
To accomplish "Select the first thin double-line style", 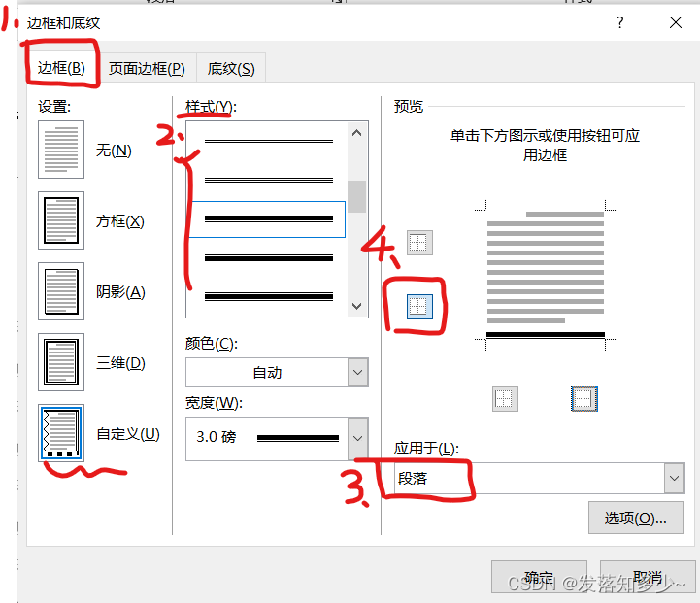I will click(x=268, y=142).
